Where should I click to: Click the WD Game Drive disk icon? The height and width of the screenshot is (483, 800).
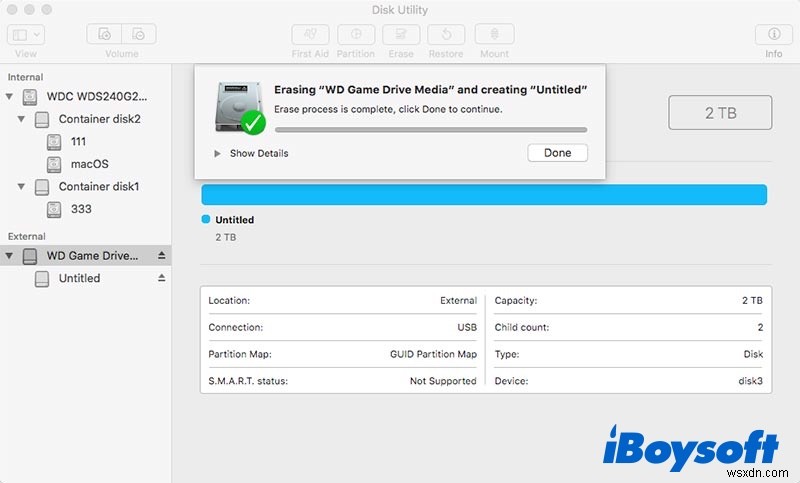(30, 256)
